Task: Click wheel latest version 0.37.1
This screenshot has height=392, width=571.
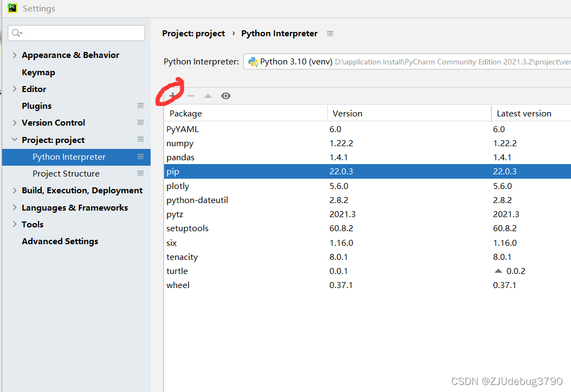Action: click(504, 285)
